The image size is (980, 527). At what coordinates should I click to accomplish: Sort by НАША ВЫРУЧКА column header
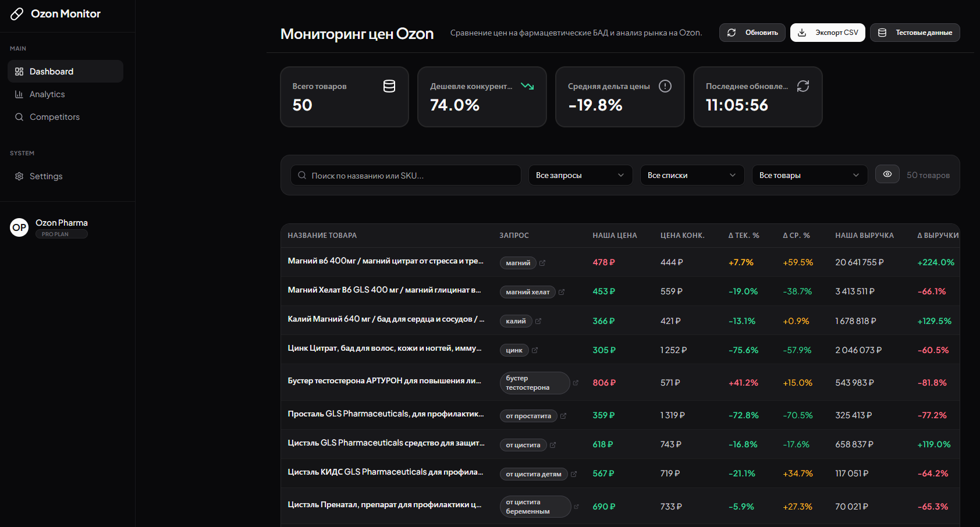(865, 236)
